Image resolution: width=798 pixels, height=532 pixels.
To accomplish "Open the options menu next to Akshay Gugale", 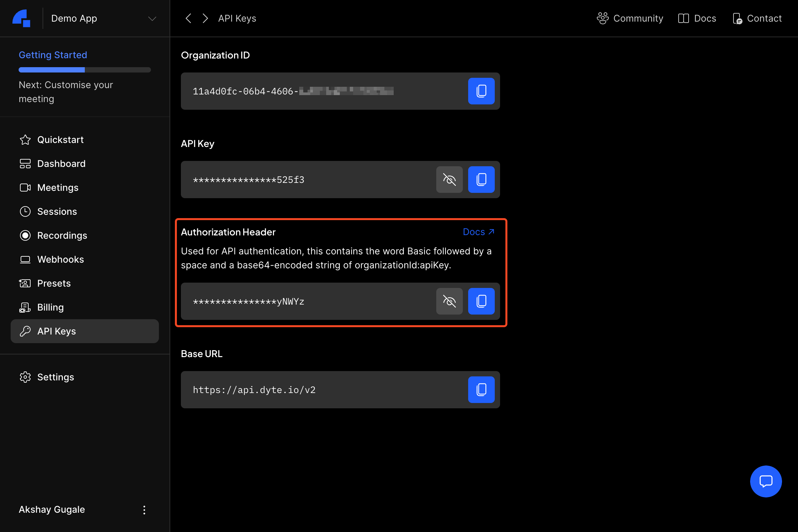I will pos(144,509).
